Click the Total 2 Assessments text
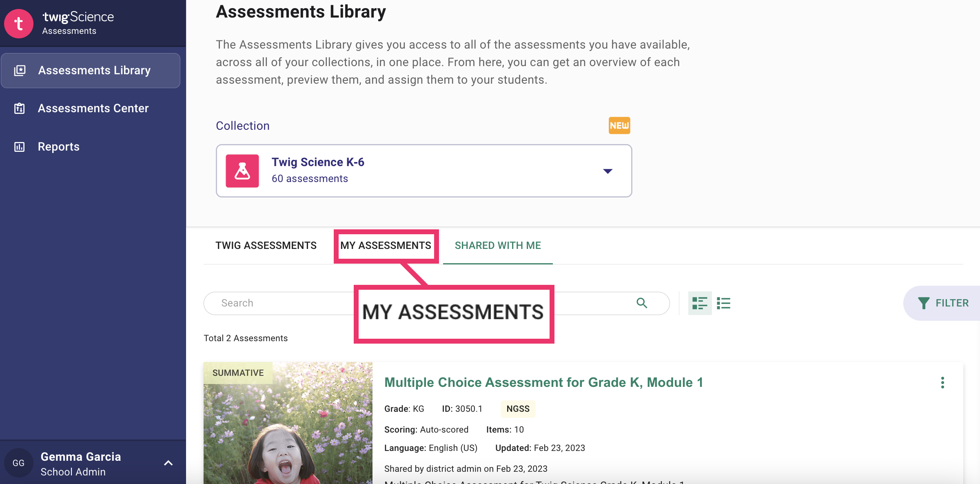 point(246,338)
